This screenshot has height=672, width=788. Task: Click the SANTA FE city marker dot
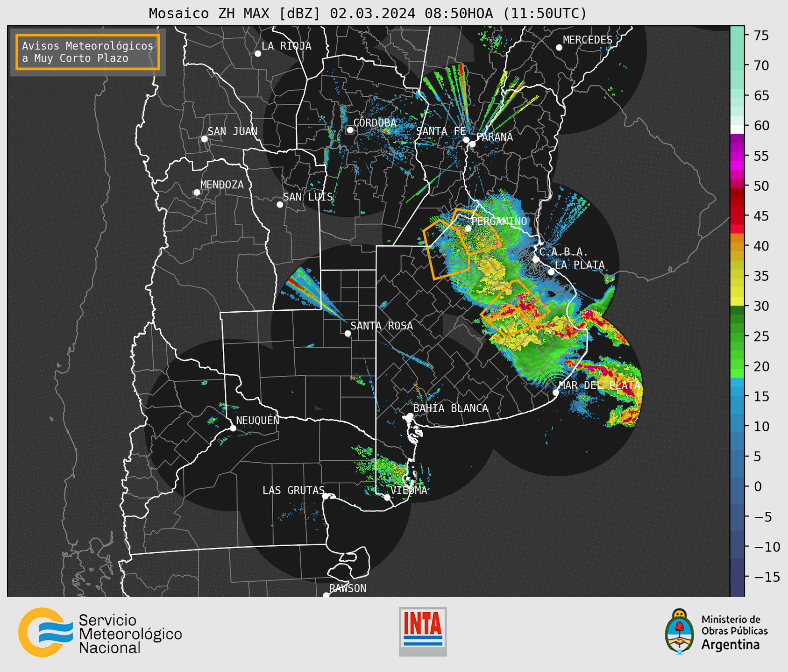coord(466,140)
